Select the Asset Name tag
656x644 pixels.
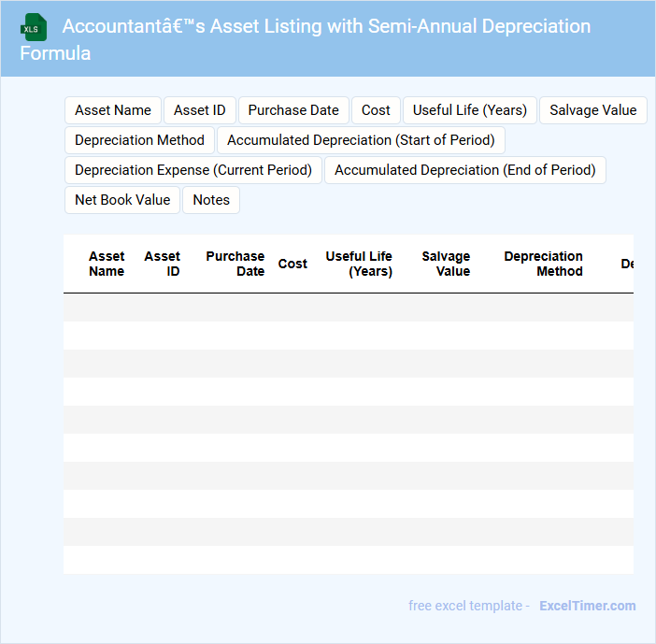pos(113,110)
